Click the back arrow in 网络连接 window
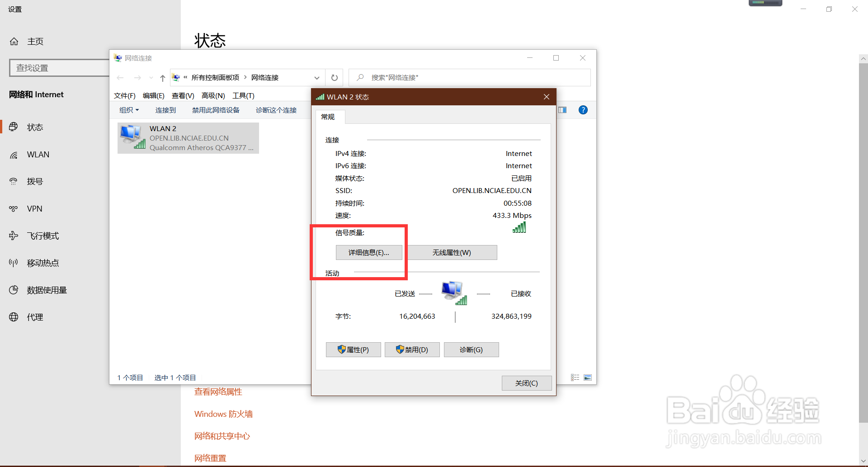 pyautogui.click(x=120, y=78)
